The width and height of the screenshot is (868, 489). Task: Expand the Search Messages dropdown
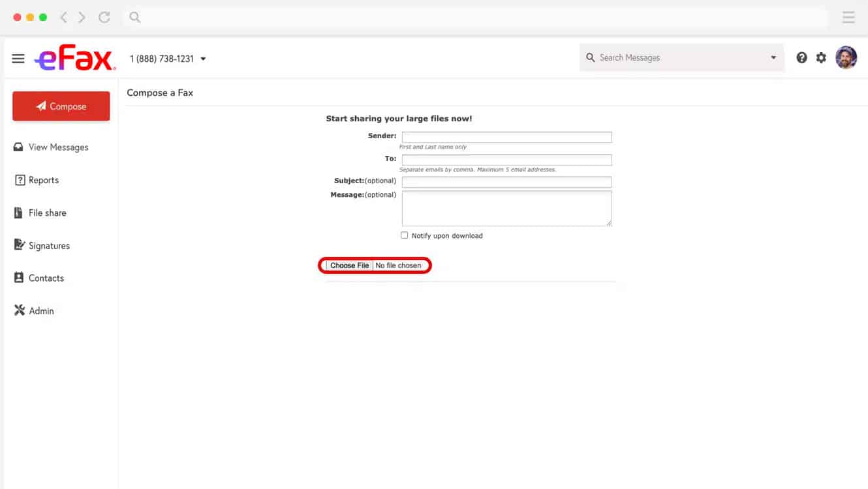[x=773, y=57]
